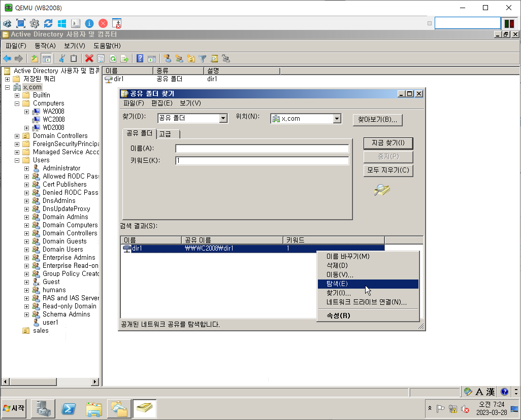This screenshot has width=521, height=420.
Task: Expand the WA2008 computer node
Action: coord(26,112)
